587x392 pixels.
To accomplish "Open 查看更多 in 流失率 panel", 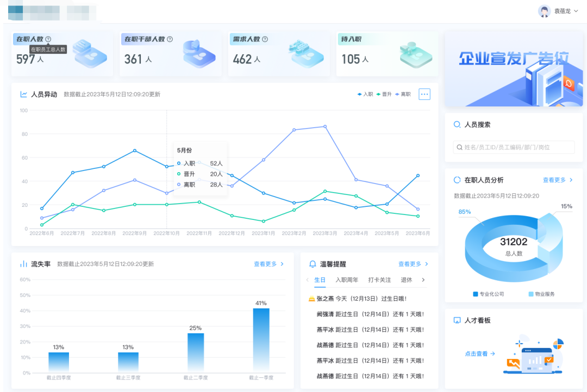I will tap(268, 264).
